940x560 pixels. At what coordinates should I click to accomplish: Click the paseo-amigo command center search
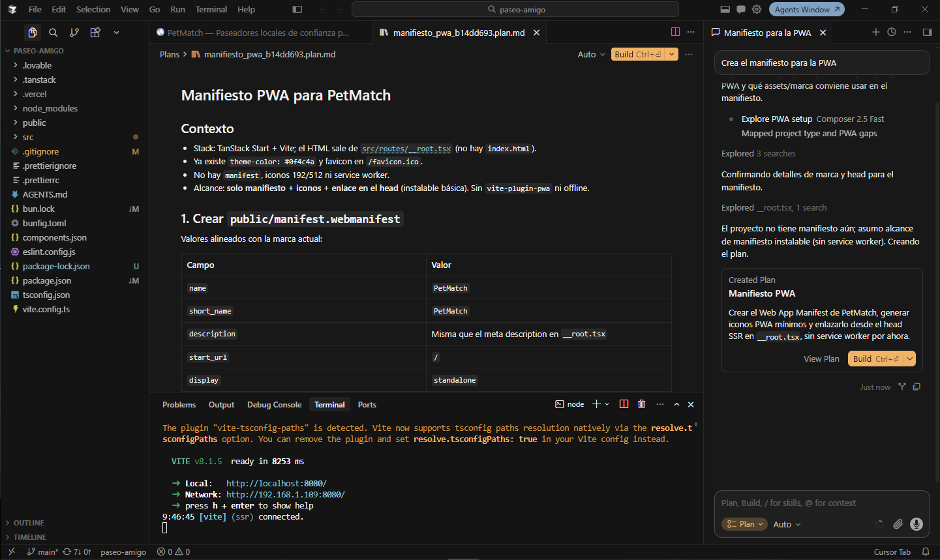[515, 9]
